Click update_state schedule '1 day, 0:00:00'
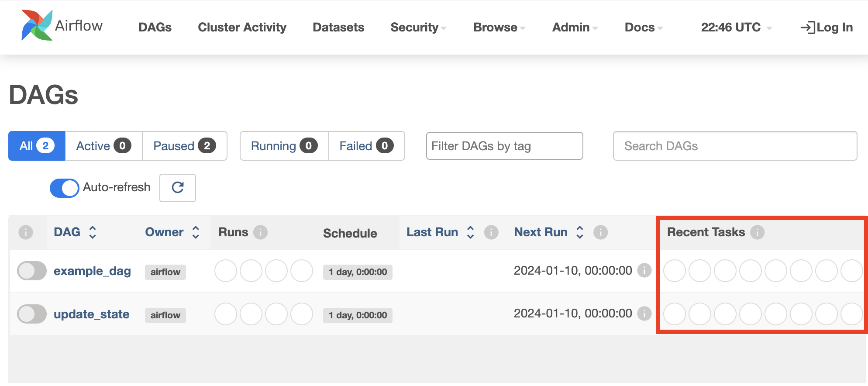 (x=358, y=315)
